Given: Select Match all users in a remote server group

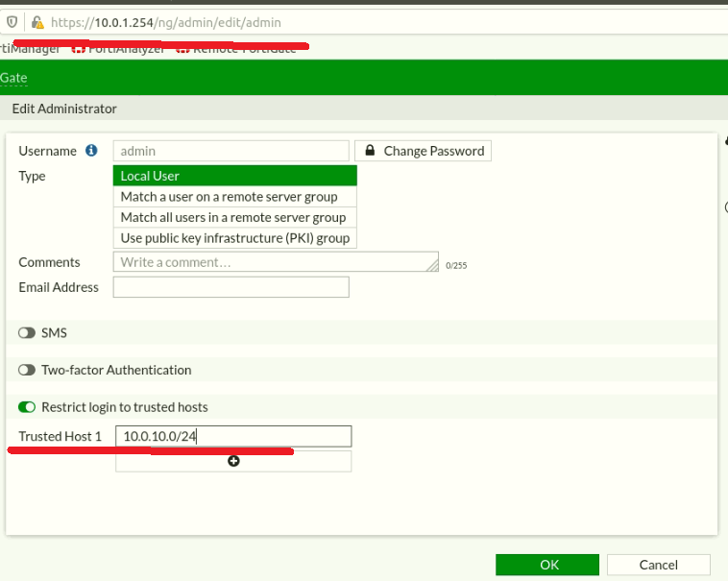Looking at the screenshot, I should point(235,217).
